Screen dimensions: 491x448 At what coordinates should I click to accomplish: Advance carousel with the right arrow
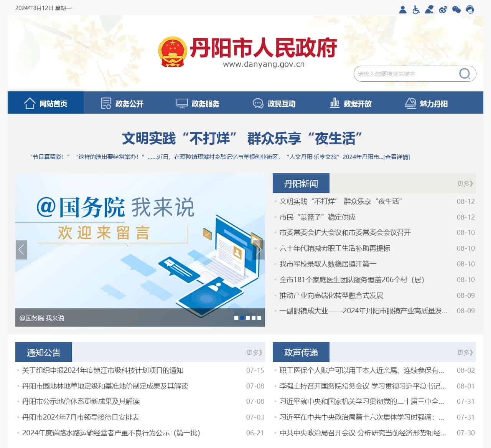point(259,250)
